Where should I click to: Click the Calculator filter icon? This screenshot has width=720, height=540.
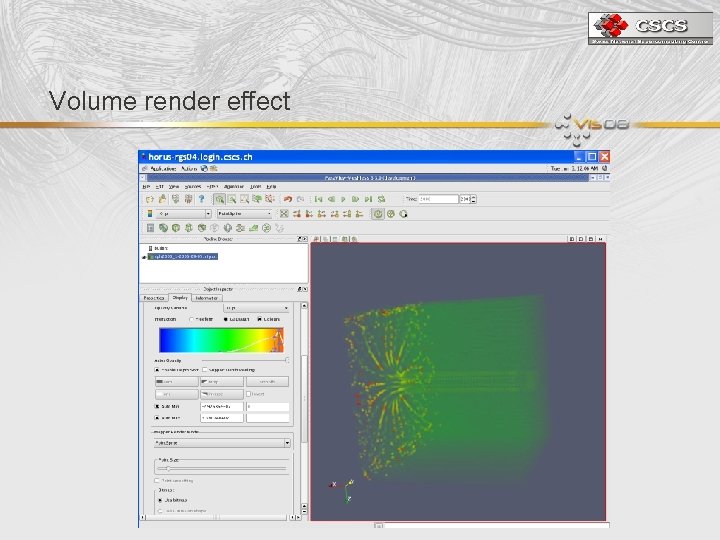150,228
